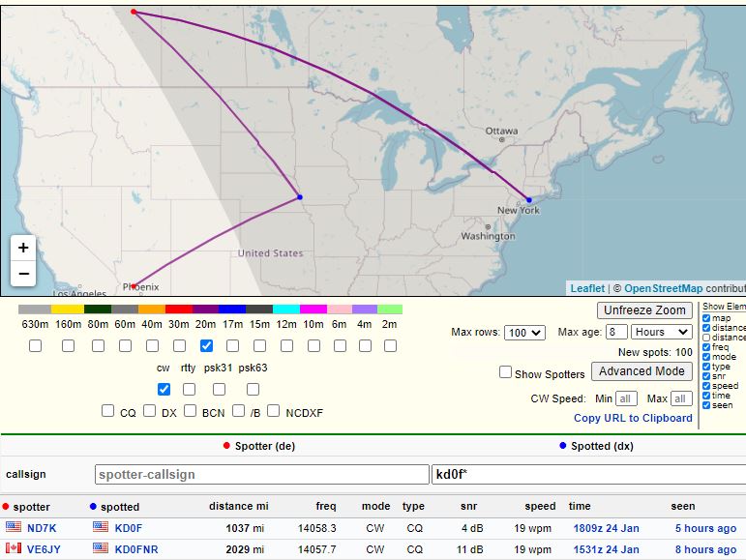Image resolution: width=746 pixels, height=560 pixels.
Task: Enable the 160m band checkbox
Action: coord(68,345)
